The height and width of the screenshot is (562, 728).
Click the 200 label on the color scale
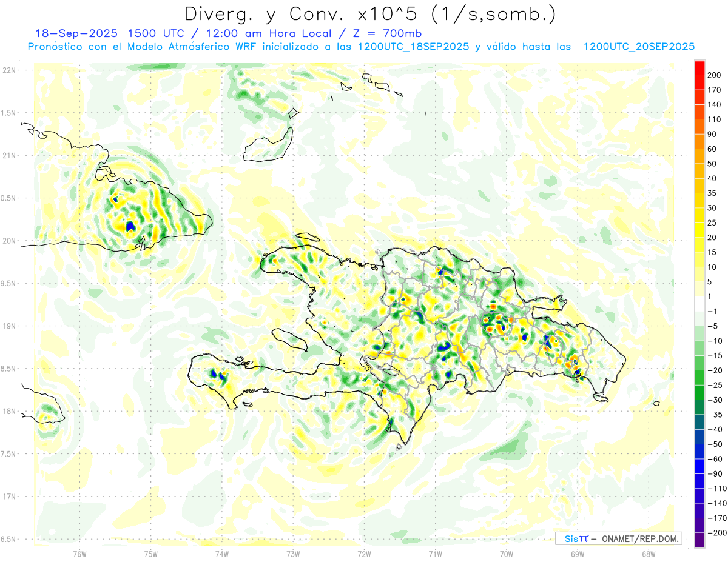coord(713,75)
